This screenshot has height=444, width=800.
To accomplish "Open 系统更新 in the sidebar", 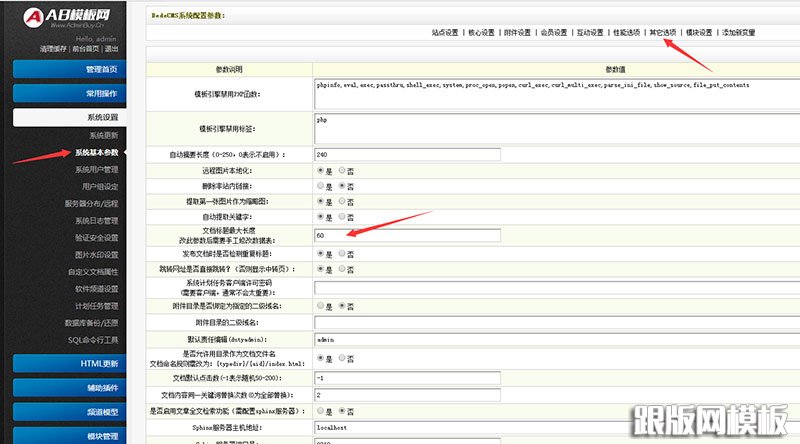I will pos(104,135).
